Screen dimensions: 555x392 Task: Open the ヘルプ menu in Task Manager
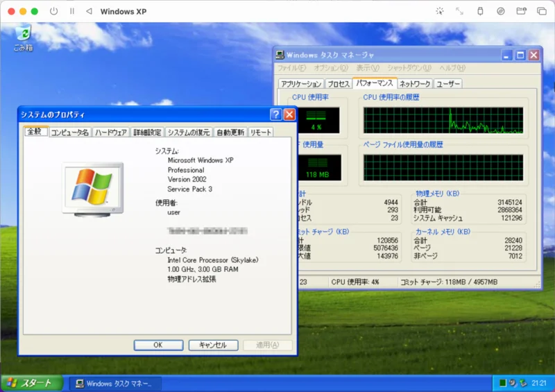(x=452, y=67)
